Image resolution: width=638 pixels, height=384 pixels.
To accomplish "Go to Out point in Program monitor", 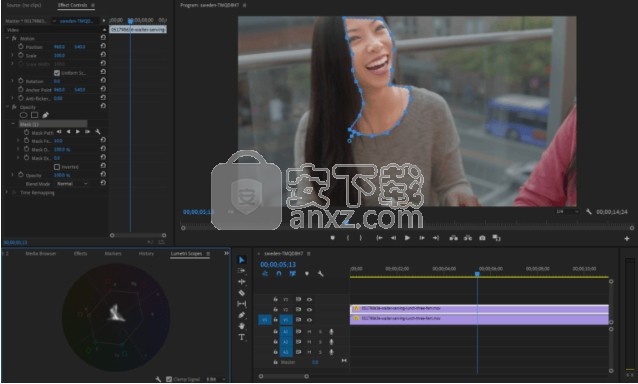I will pyautogui.click(x=436, y=238).
